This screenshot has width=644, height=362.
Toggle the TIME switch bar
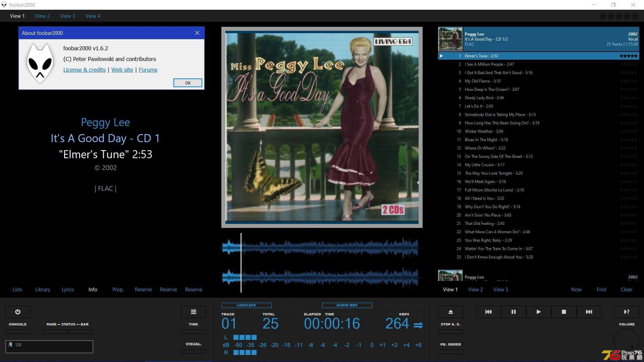click(x=194, y=331)
